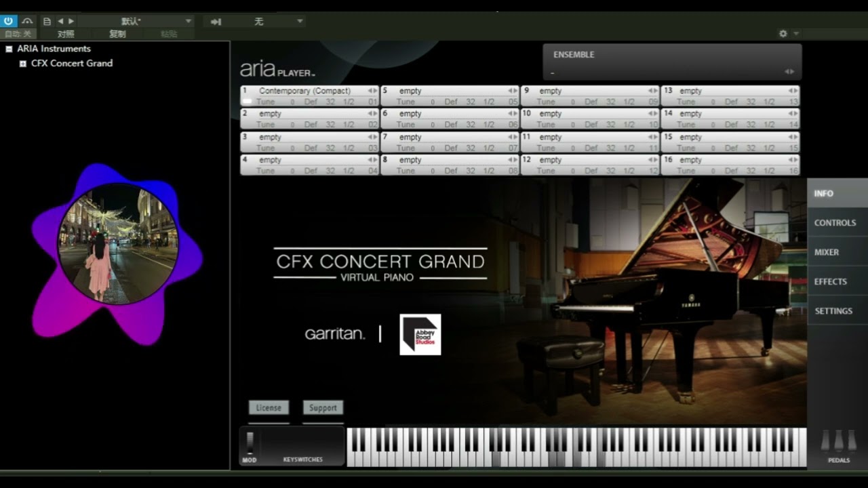
Task: Switch to the INFO tab
Action: [837, 193]
